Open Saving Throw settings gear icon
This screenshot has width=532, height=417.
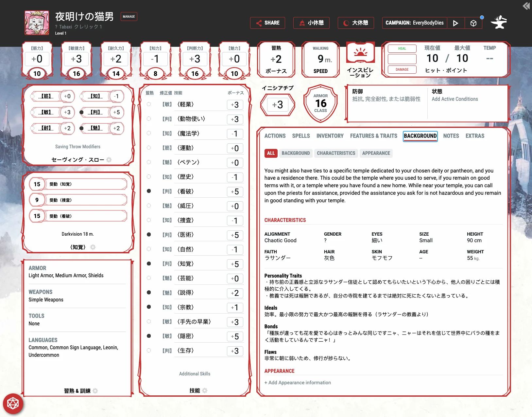click(x=109, y=160)
